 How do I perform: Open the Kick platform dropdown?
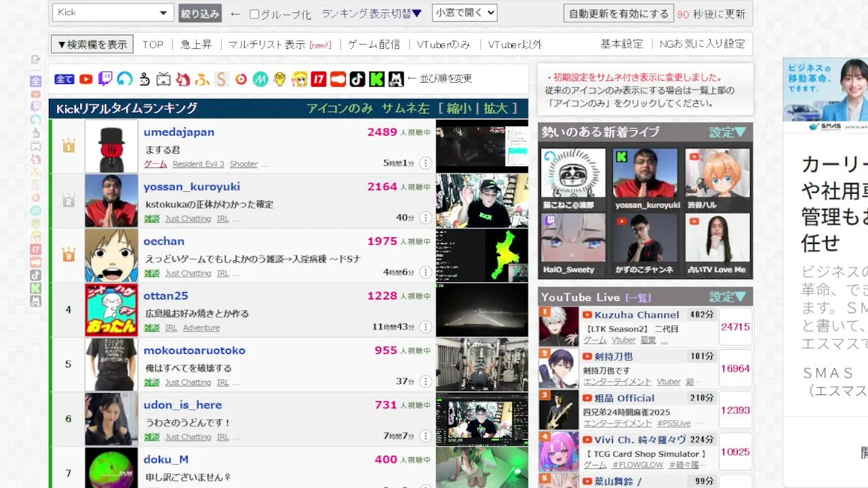(x=113, y=13)
